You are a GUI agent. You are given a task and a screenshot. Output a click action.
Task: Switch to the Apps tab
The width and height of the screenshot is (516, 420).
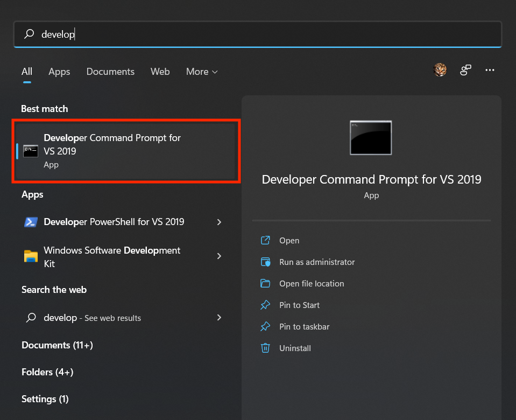59,72
